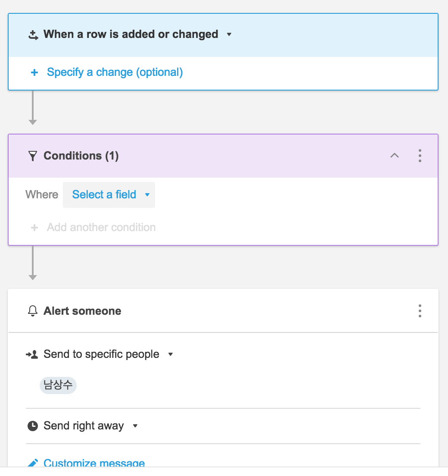Image resolution: width=448 pixels, height=476 pixels.
Task: Click the Alert someone bell icon
Action: pos(32,311)
